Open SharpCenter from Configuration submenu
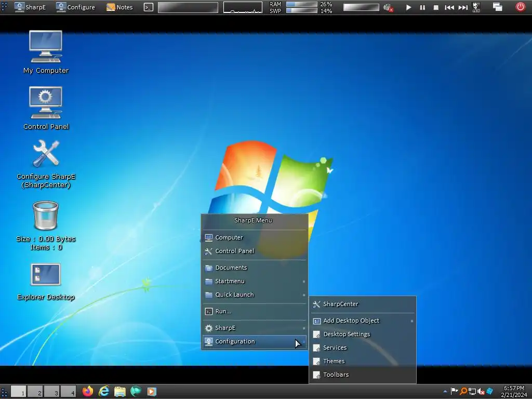The height and width of the screenshot is (399, 532). point(363,304)
